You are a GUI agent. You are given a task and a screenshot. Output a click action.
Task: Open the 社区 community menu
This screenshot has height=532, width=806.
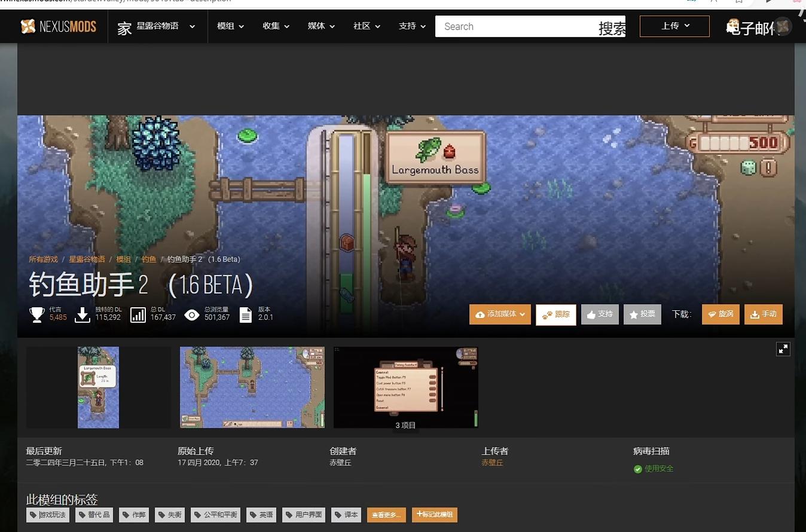367,26
